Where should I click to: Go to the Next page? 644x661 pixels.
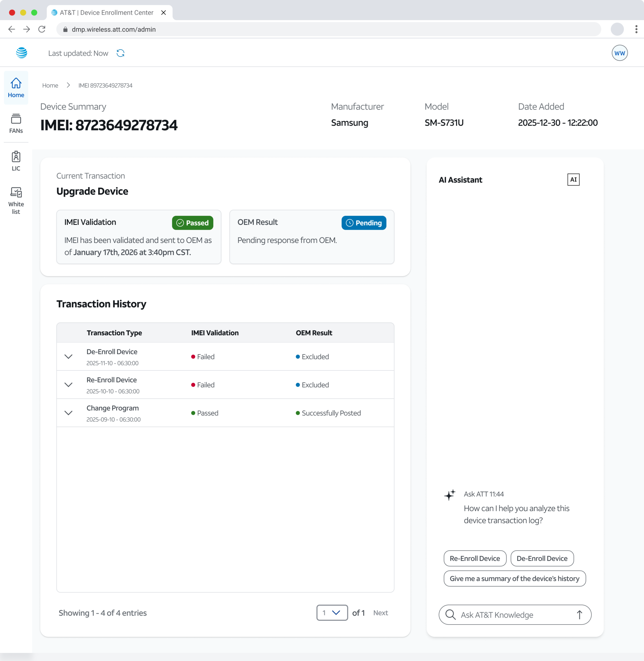pos(381,613)
